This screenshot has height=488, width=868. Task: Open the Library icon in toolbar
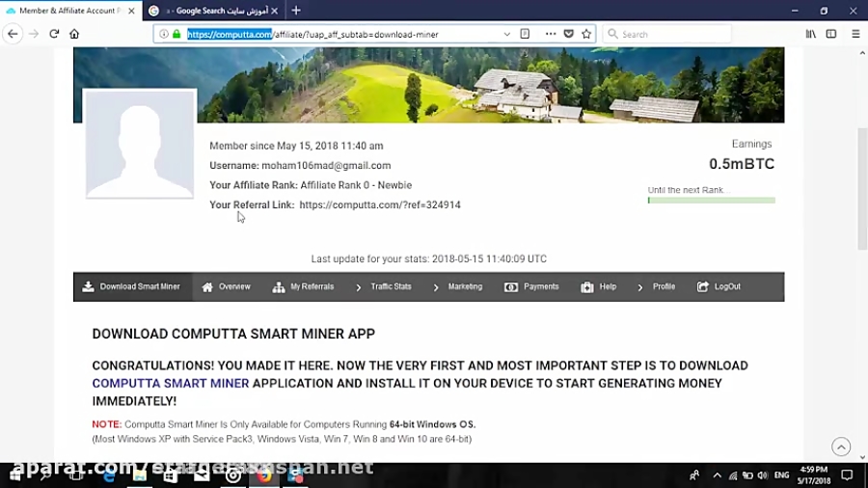pos(811,34)
